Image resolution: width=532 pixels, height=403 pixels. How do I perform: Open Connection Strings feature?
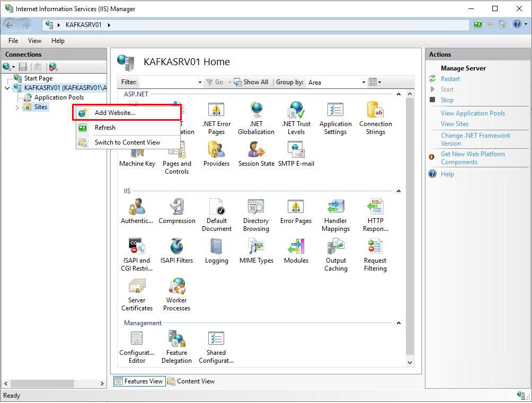click(x=376, y=119)
